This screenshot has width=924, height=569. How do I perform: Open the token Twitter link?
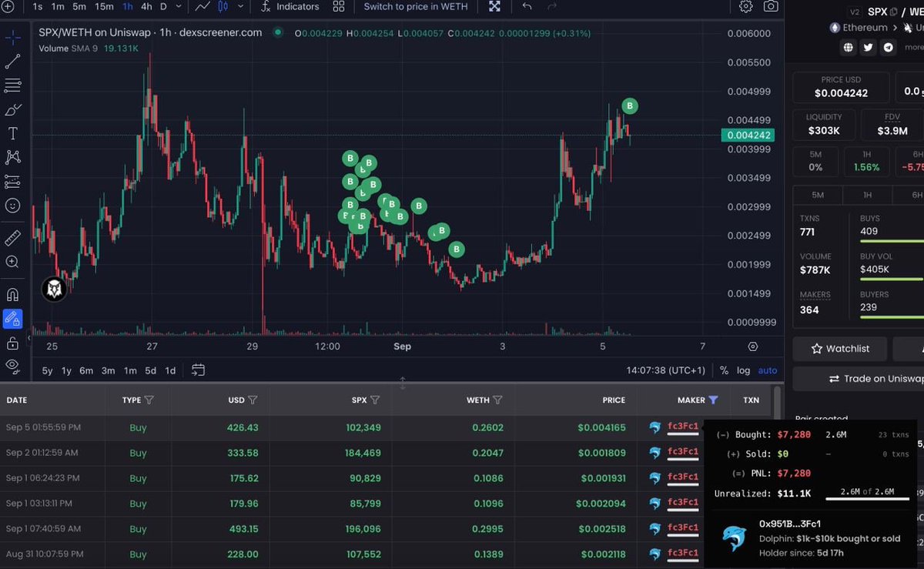(869, 47)
